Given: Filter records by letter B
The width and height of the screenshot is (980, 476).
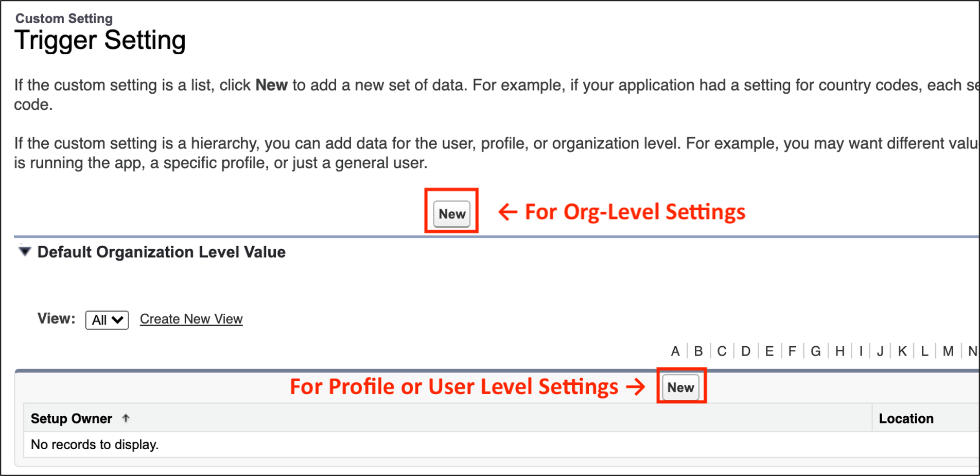Looking at the screenshot, I should [x=698, y=351].
